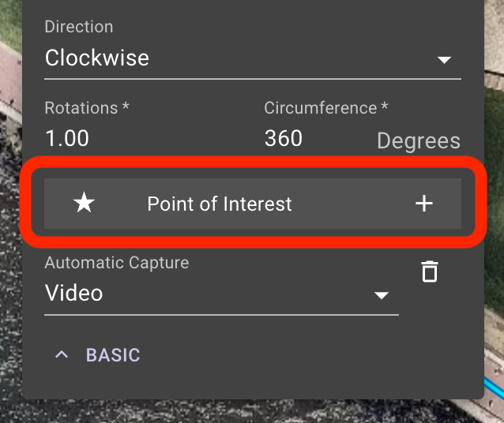Click the blue flight path line on map
Viewport: 504px width, 423px height.
pyautogui.click(x=495, y=385)
